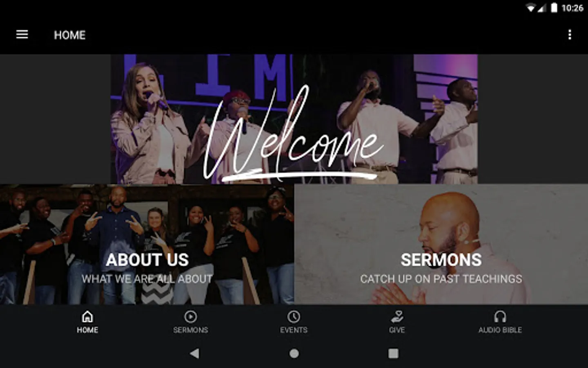Switch to the Sermons tab label
Viewport: 588px width, 368px height.
click(191, 330)
